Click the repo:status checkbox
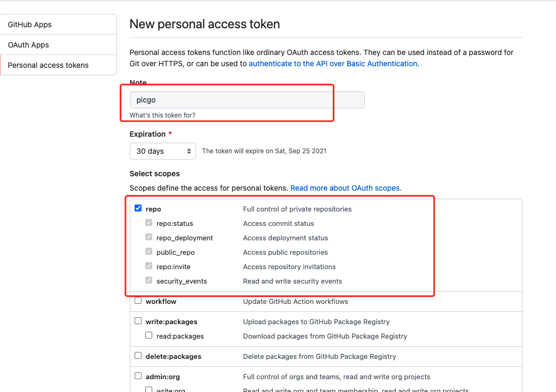556x392 pixels. tap(149, 223)
